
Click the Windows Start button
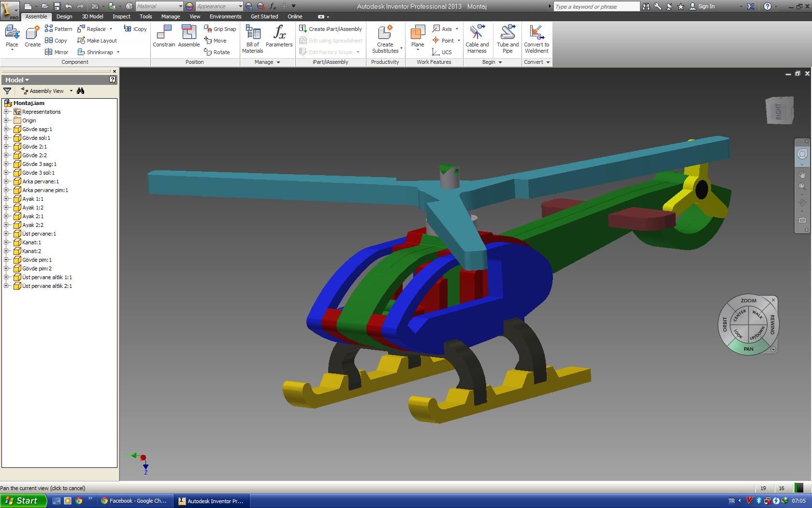click(24, 501)
